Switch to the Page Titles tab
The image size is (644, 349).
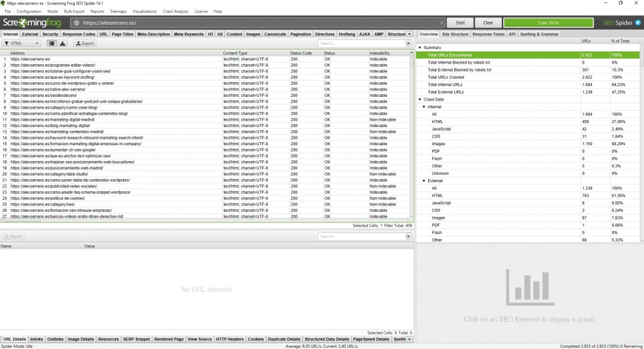pos(123,34)
